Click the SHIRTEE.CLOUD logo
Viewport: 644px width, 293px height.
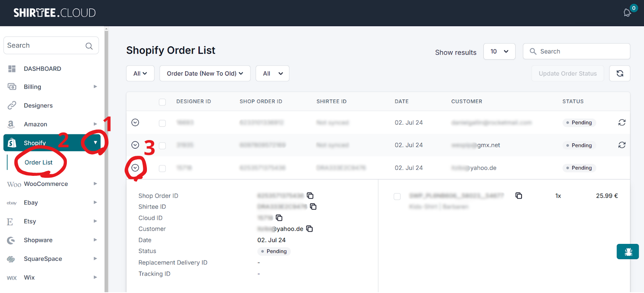tap(54, 13)
